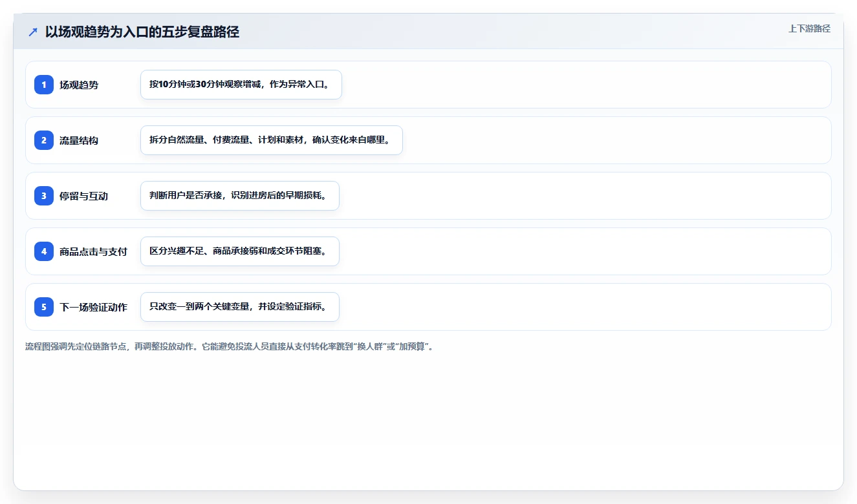The height and width of the screenshot is (504, 857).
Task: Click the description box '只改变一到两个关键变量'
Action: 240,307
